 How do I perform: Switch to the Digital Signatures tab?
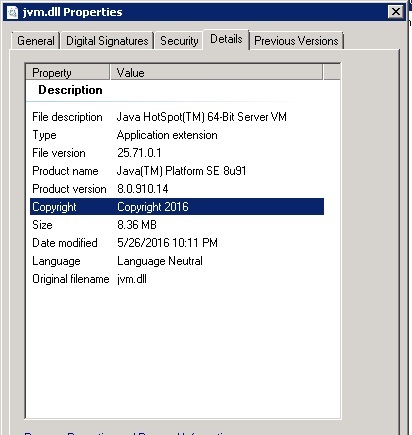point(107,41)
